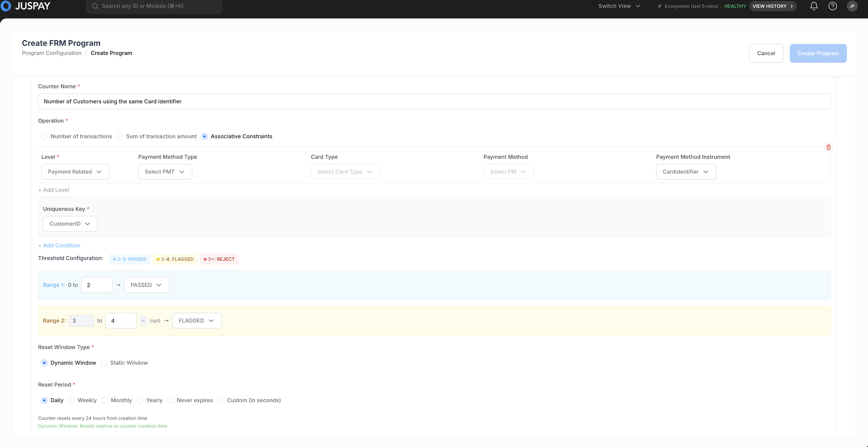Open the CardIdentifier instrument dropdown

click(686, 172)
